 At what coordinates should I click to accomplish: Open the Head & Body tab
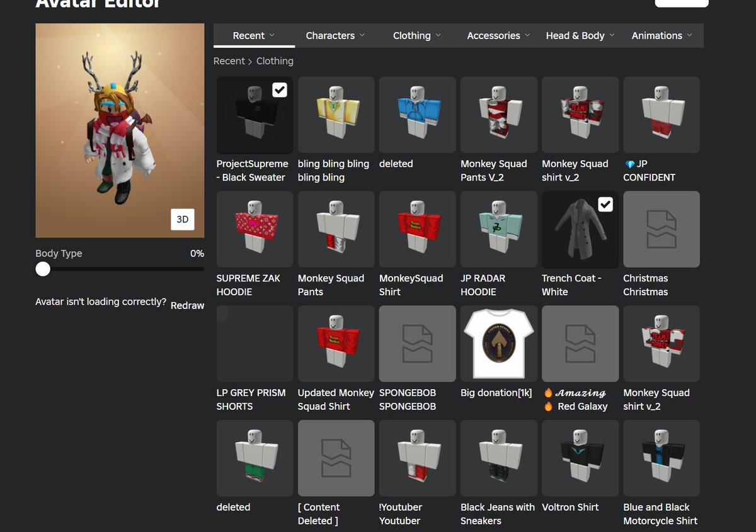coord(580,35)
